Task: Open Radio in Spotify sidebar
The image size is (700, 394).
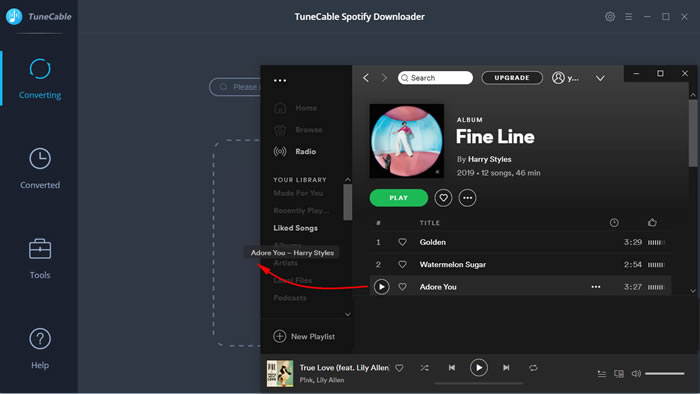Action: click(295, 152)
